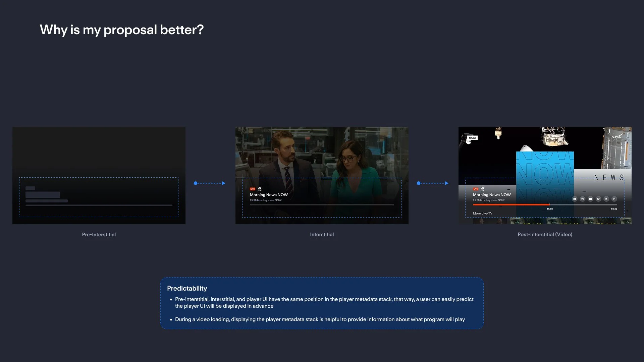644x362 pixels.
Task: Click the Predictability callout heading
Action: (x=187, y=288)
